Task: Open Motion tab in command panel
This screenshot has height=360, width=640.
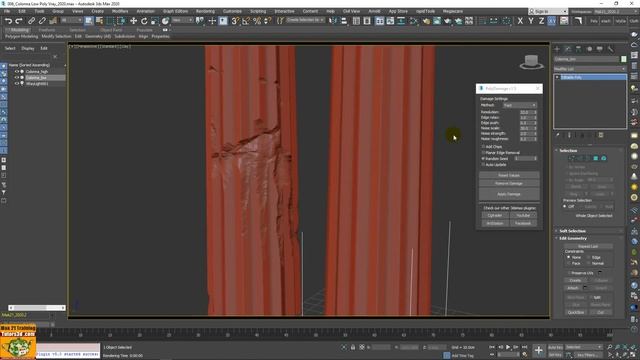Action: pos(589,49)
